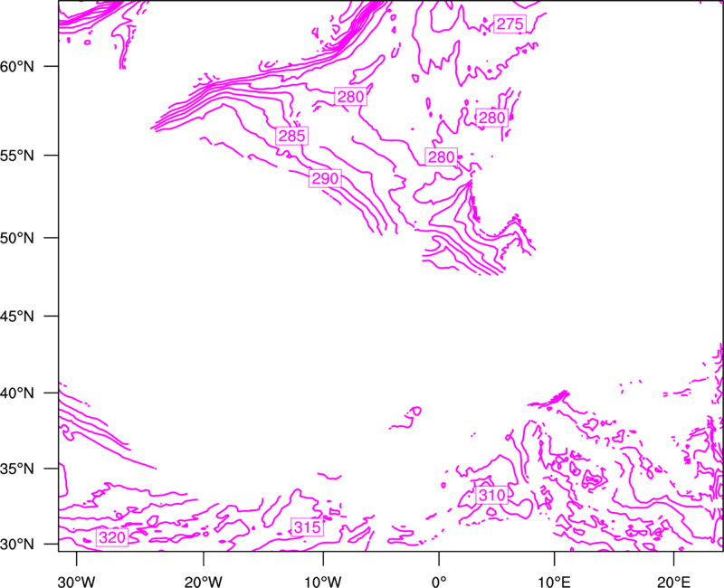The height and width of the screenshot is (588, 724).
Task: Click the 30°N latitude axis label
Action: tap(17, 545)
